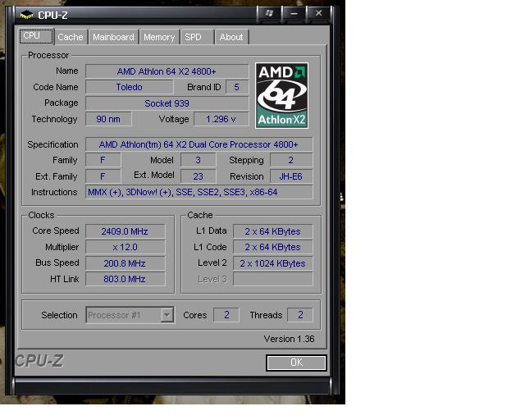The image size is (525, 420).
Task: Click the Windows flag button in title bar
Action: 269,13
